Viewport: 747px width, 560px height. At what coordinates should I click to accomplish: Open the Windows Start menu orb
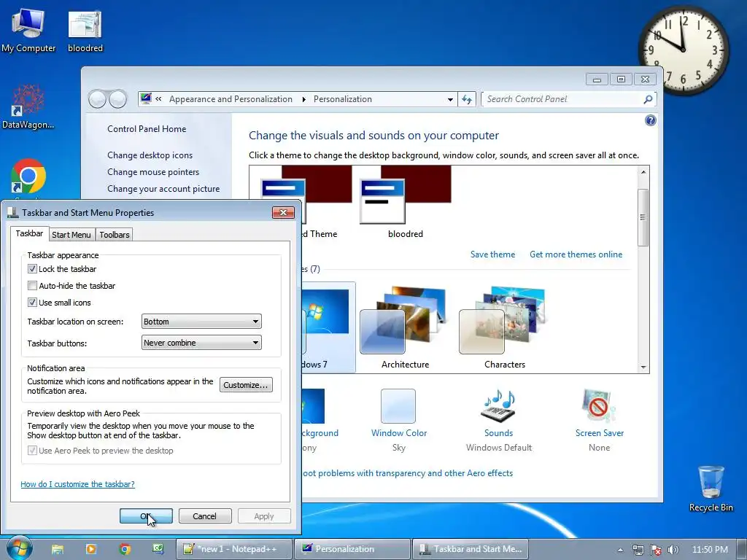18,548
